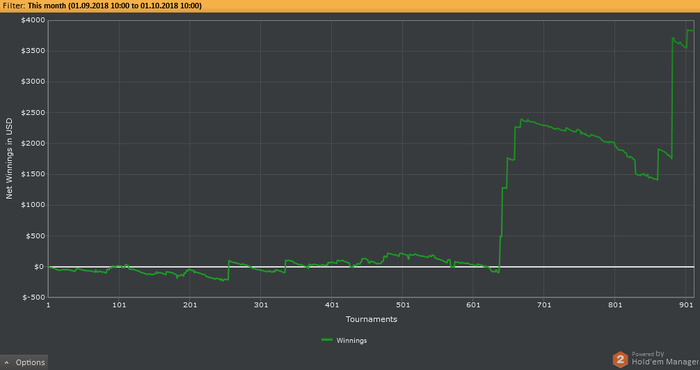Click the x-axis label 701
This screenshot has height=370, width=700.
click(544, 305)
